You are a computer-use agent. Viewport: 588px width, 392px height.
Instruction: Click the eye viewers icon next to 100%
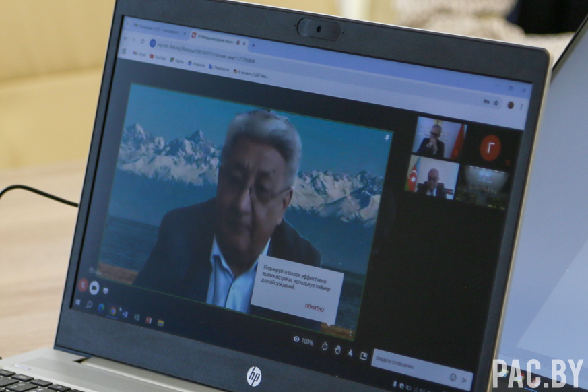tap(296, 339)
